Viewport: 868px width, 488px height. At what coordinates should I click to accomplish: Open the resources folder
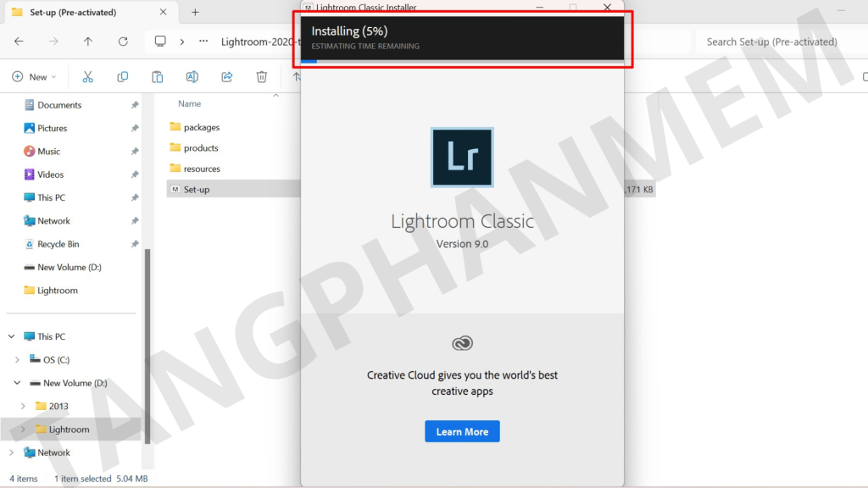click(x=202, y=169)
